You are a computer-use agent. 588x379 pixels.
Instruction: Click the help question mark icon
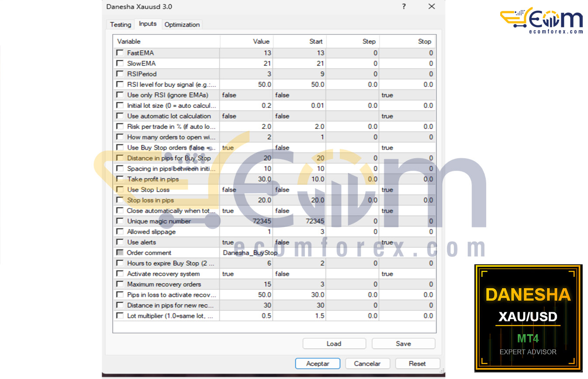(404, 7)
